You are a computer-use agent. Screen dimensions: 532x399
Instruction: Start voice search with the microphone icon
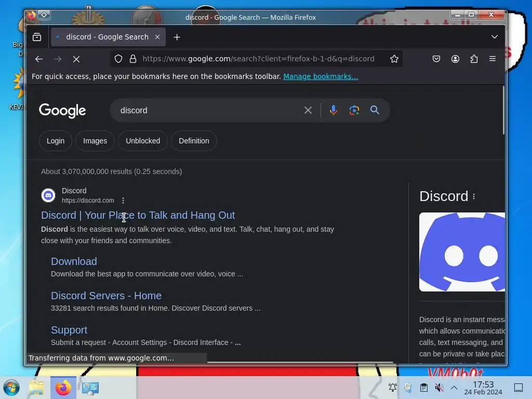[334, 110]
